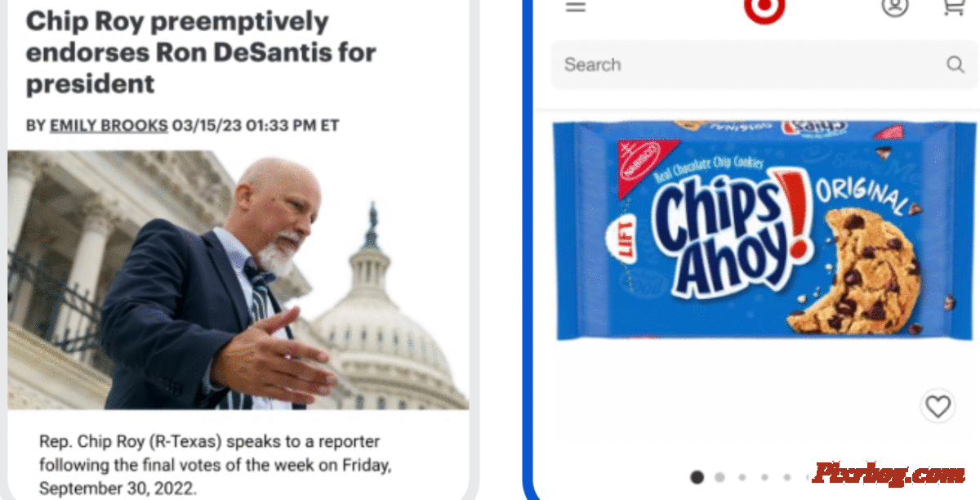Open Emily Brooks author link
This screenshot has width=980, height=500.
[109, 126]
